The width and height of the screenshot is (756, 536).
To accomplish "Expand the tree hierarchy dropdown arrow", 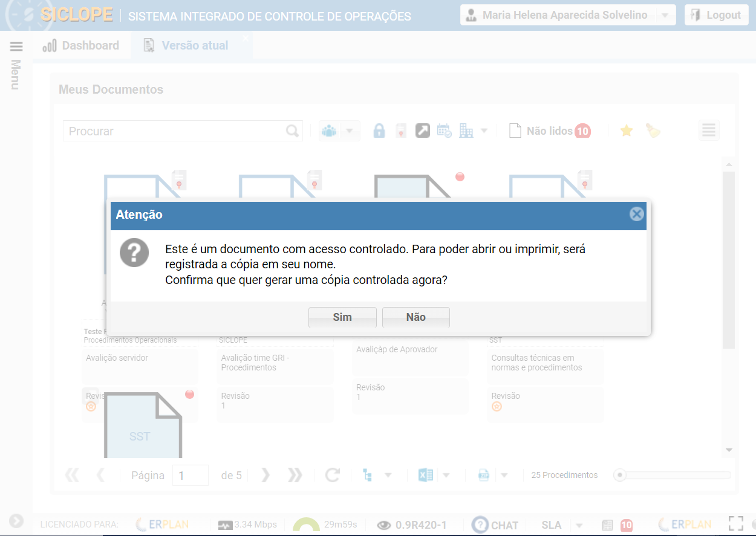I will (388, 476).
